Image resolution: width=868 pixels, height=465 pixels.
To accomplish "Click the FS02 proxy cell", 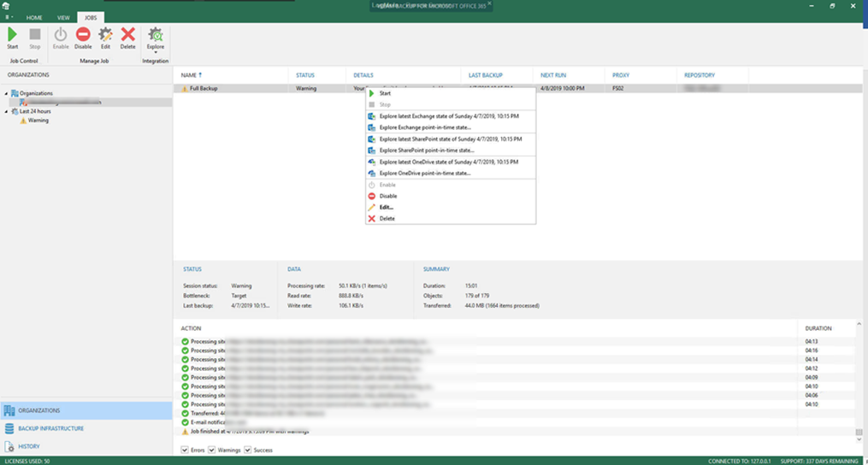I will (617, 89).
